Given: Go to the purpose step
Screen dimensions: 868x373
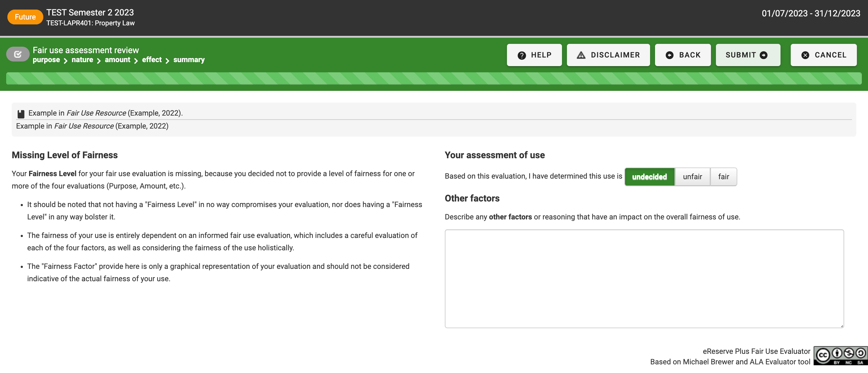Looking at the screenshot, I should 46,60.
